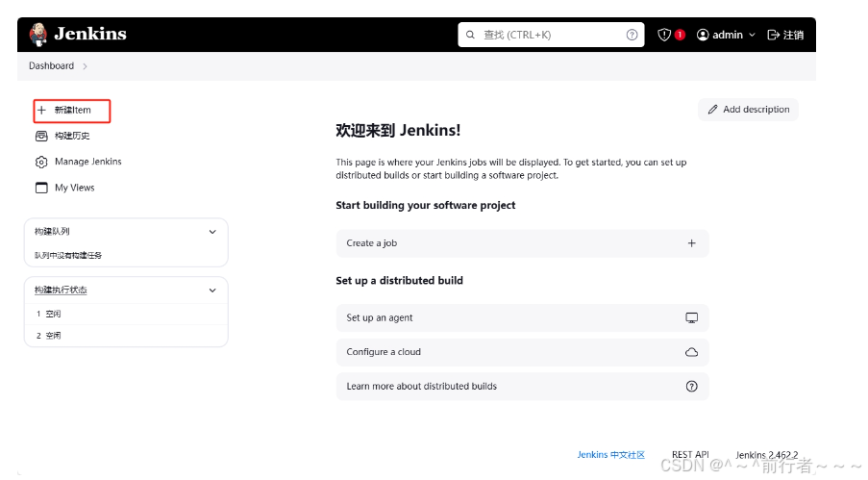Click the Jenkins 2.462.2 version label
Screen dimensions: 868x480
[767, 455]
